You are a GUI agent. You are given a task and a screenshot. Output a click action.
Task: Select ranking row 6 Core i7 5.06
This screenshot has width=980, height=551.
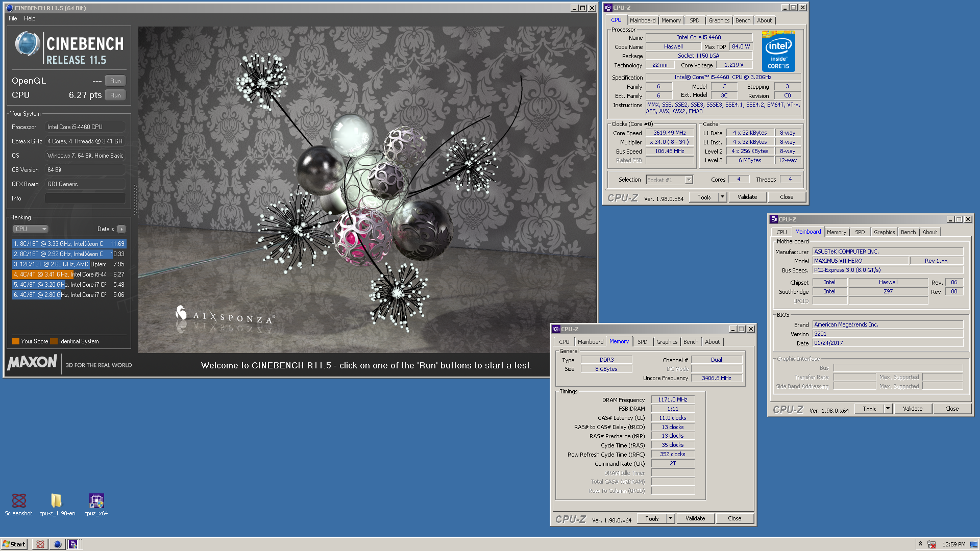click(x=68, y=295)
